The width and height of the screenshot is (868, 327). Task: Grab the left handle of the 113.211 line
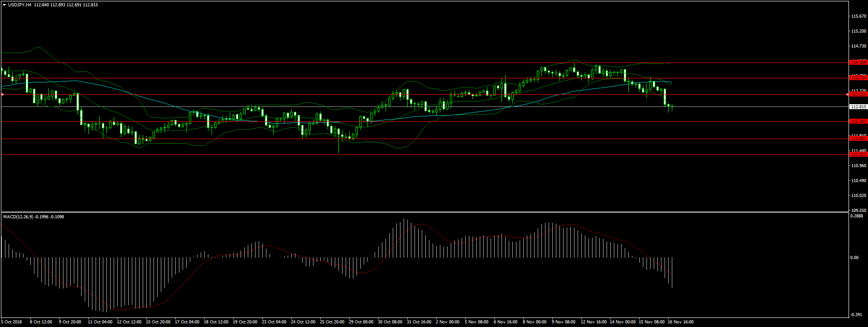(x=2, y=94)
